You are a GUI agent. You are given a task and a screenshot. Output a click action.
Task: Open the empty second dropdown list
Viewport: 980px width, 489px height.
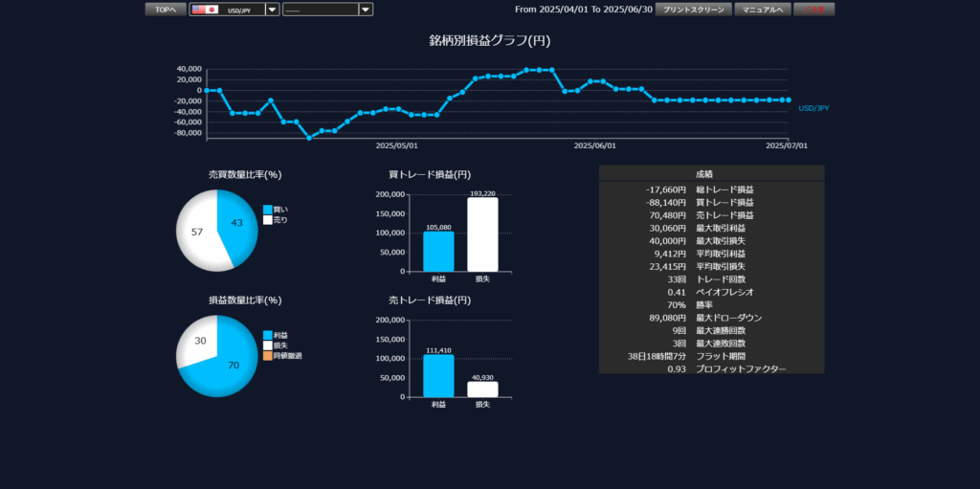point(327,10)
